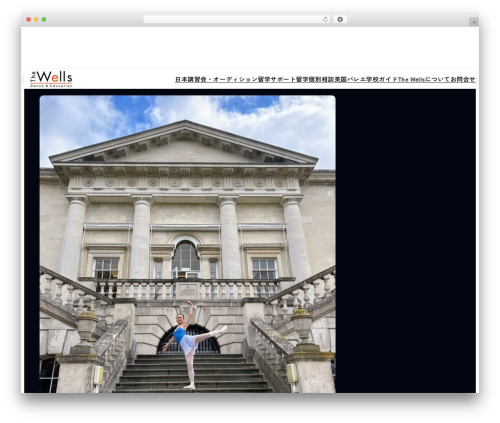Image resolution: width=500 pixels, height=423 pixels.
Task: Click The Wells Dance & Education logo
Action: pyautogui.click(x=51, y=79)
